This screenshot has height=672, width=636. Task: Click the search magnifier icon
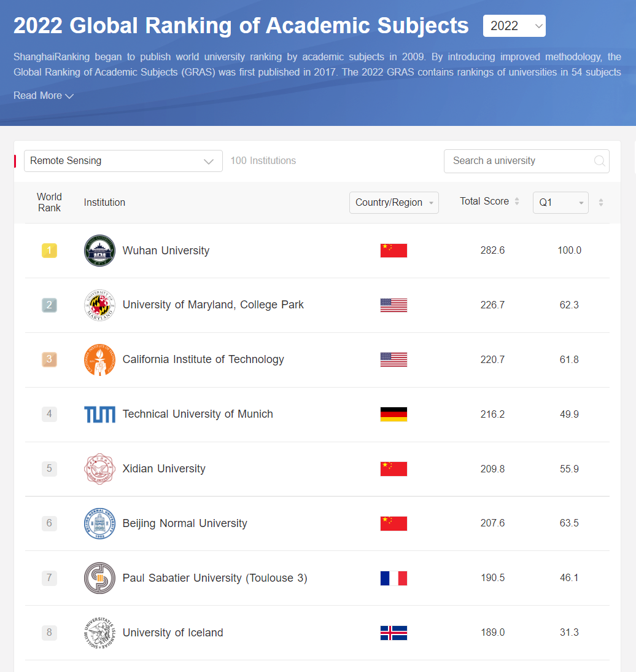[x=600, y=161]
